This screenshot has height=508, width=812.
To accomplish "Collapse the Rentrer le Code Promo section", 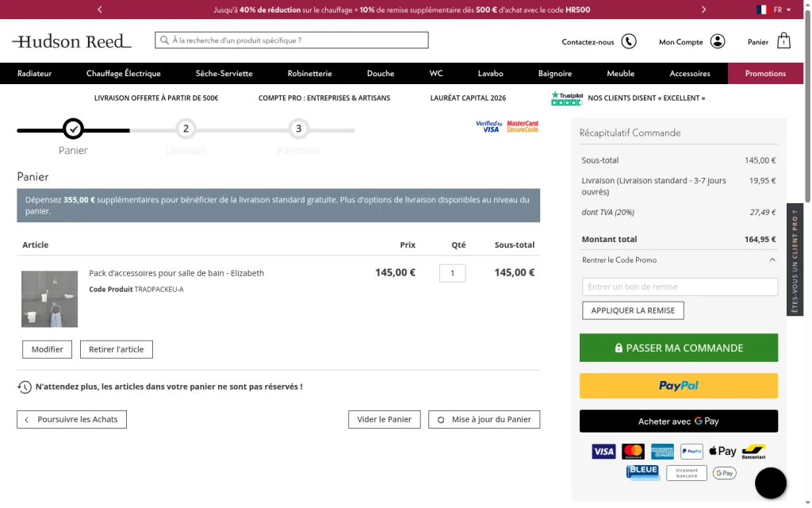I will 679,260.
